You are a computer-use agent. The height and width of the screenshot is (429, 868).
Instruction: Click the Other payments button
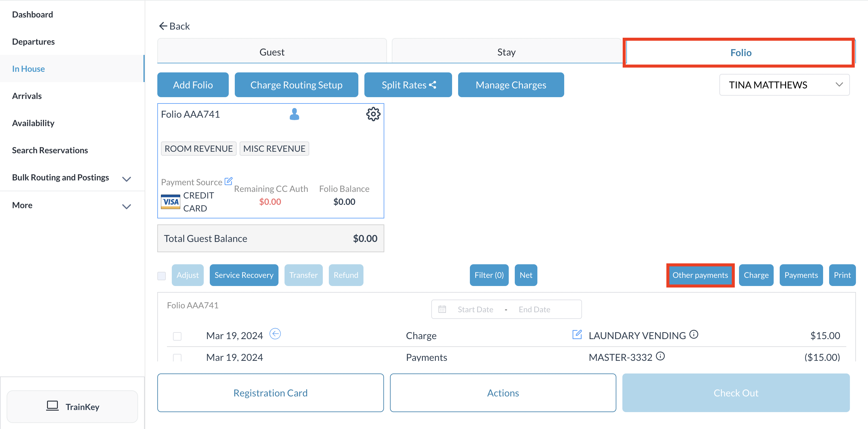coord(700,275)
